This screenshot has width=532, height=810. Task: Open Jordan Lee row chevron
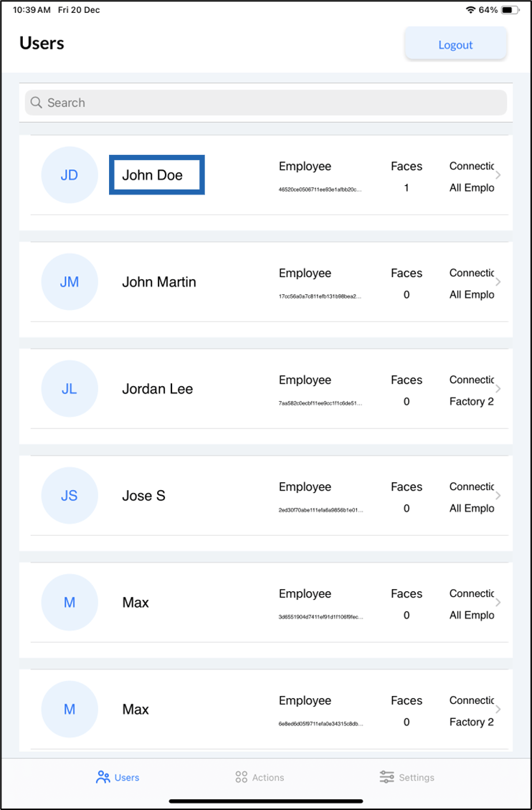(498, 388)
